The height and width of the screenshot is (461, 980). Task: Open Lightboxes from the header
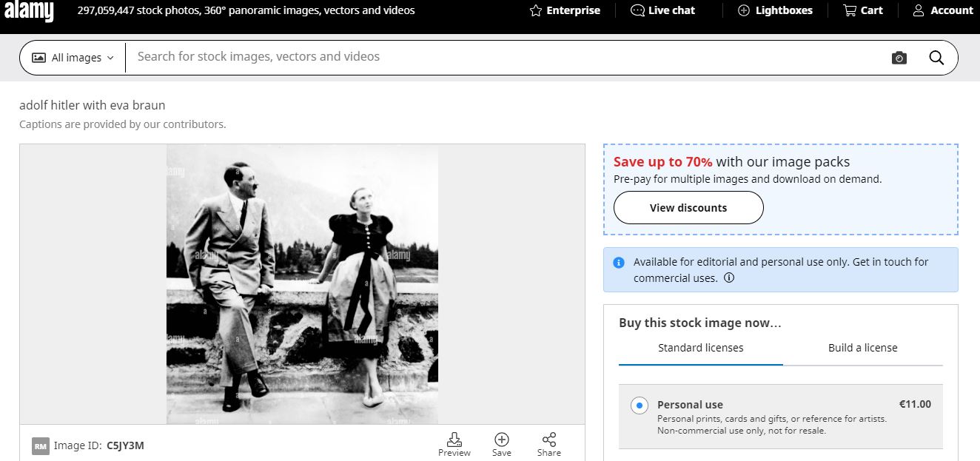tap(775, 10)
